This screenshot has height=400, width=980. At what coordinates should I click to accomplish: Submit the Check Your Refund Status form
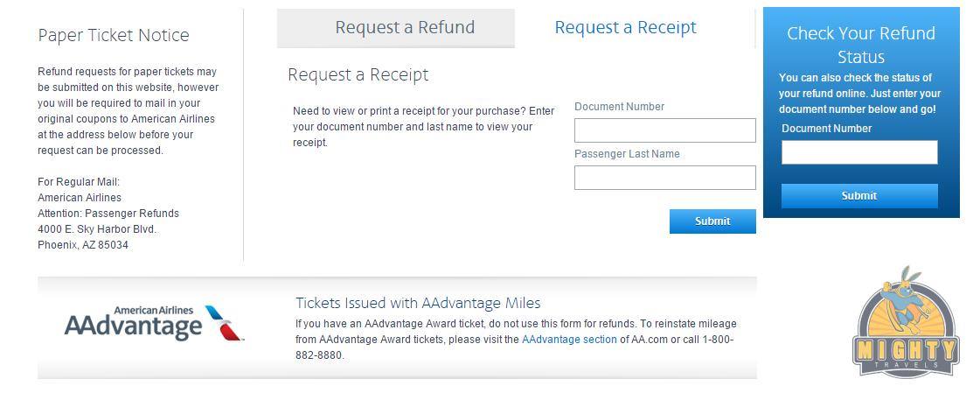click(858, 196)
